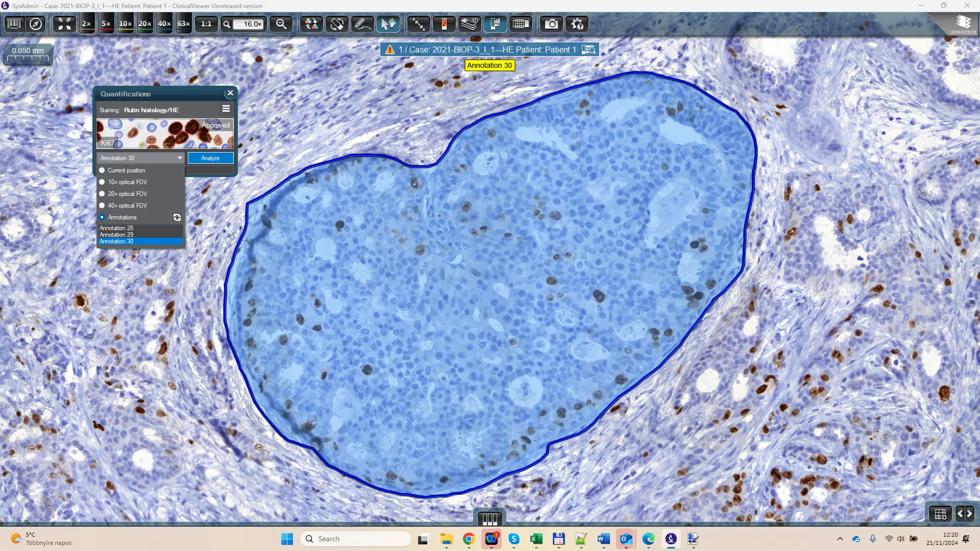980x551 pixels.
Task: Close the Quantifications panel
Action: 230,93
